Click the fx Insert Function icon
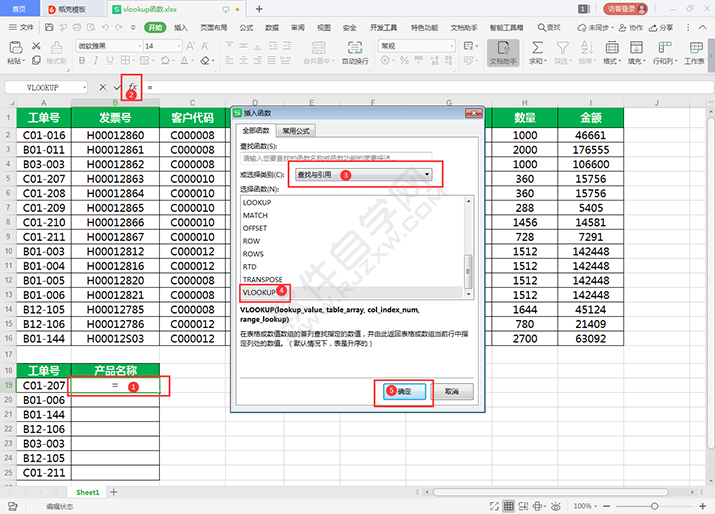The image size is (715, 514). [x=132, y=86]
